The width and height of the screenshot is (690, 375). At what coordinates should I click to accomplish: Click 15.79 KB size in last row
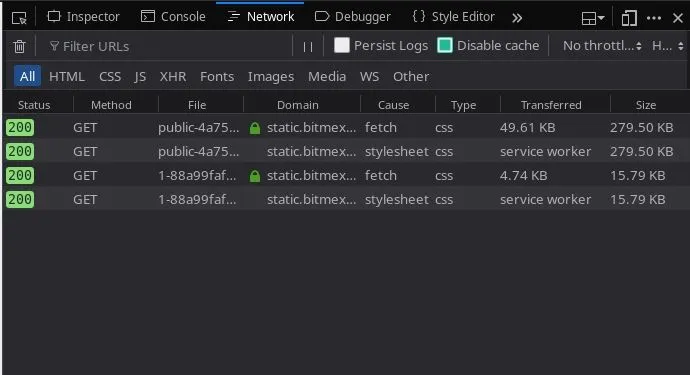click(637, 199)
